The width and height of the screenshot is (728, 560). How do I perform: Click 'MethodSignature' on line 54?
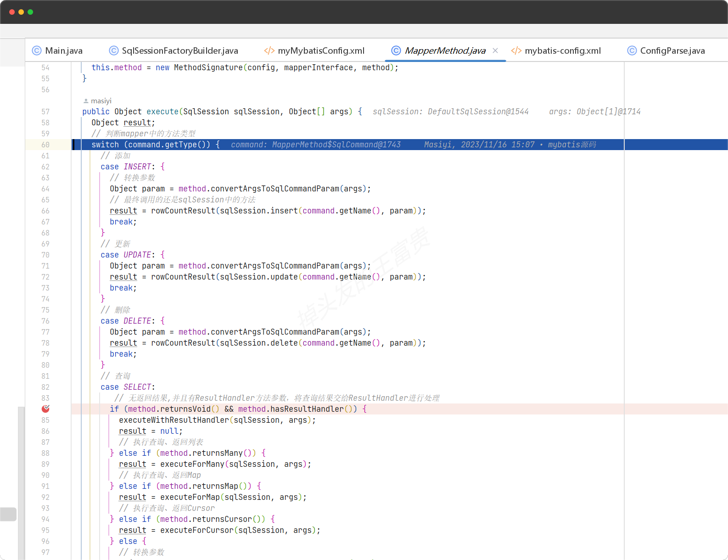tap(208, 67)
